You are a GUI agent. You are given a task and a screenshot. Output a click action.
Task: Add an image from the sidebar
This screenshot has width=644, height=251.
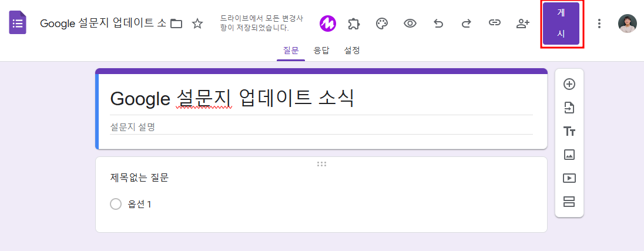(569, 155)
